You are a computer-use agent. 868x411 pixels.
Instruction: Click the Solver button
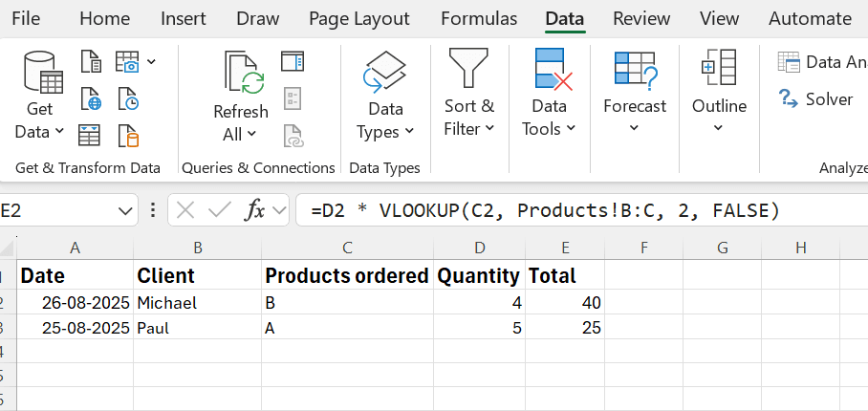(816, 98)
